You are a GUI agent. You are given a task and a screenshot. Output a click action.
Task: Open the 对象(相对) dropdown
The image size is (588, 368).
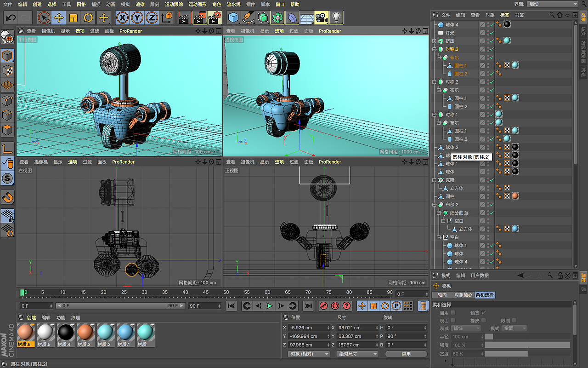pyautogui.click(x=308, y=354)
